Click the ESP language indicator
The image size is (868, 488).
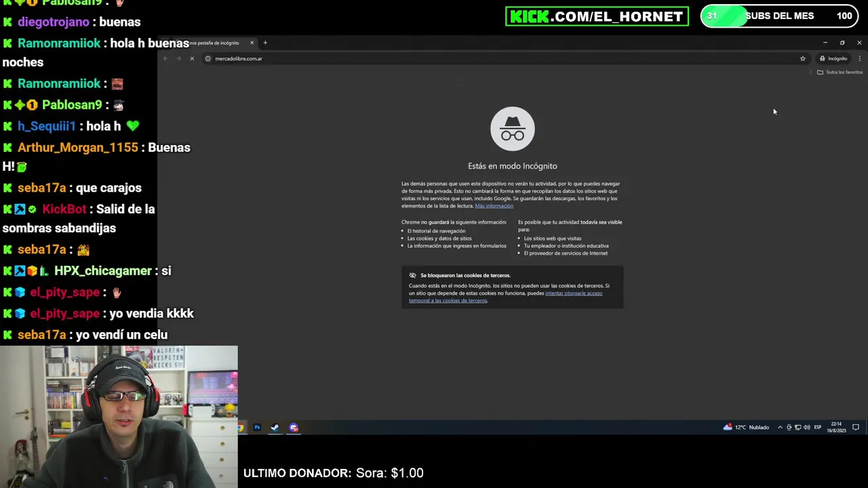tap(818, 428)
